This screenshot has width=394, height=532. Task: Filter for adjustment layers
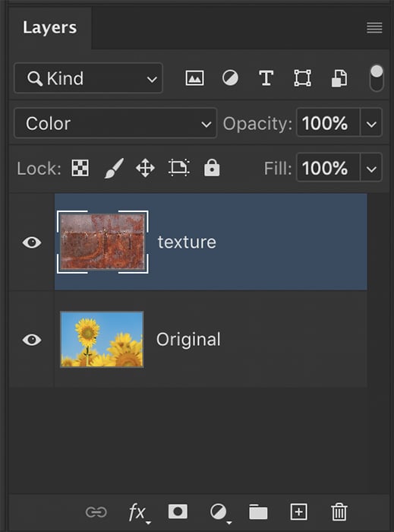[230, 78]
